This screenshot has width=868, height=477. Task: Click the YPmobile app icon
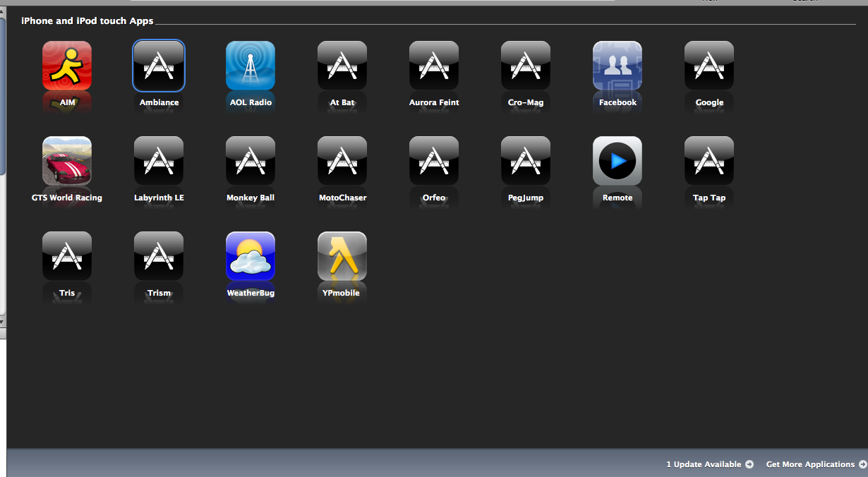click(x=342, y=256)
